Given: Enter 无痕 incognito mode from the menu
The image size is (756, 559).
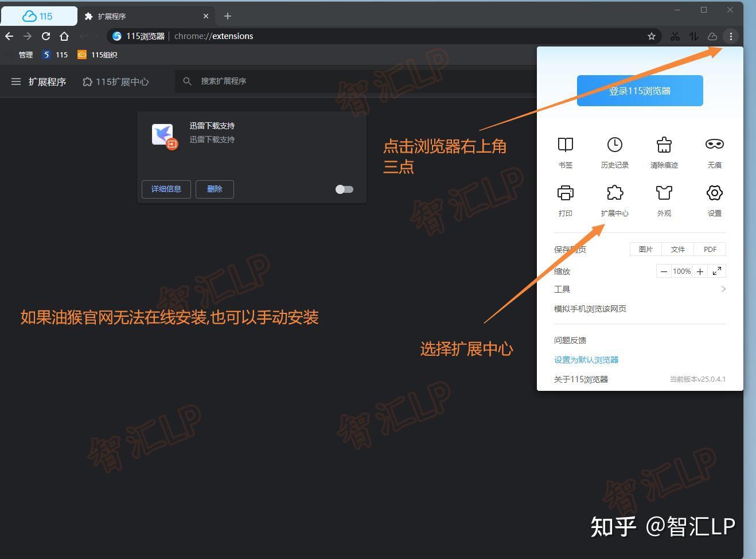Looking at the screenshot, I should pos(714,150).
